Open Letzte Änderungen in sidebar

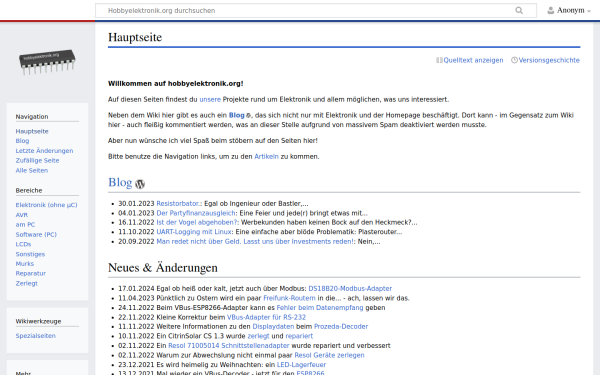pyautogui.click(x=44, y=151)
